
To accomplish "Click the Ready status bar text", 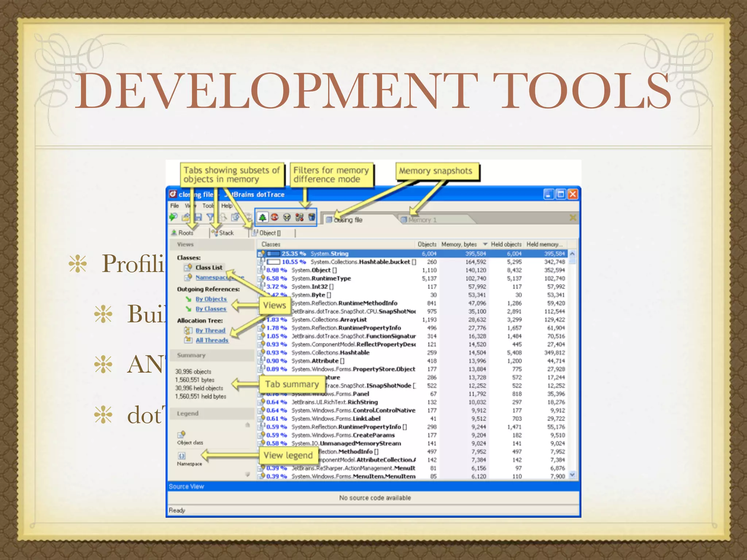I will coord(177,510).
